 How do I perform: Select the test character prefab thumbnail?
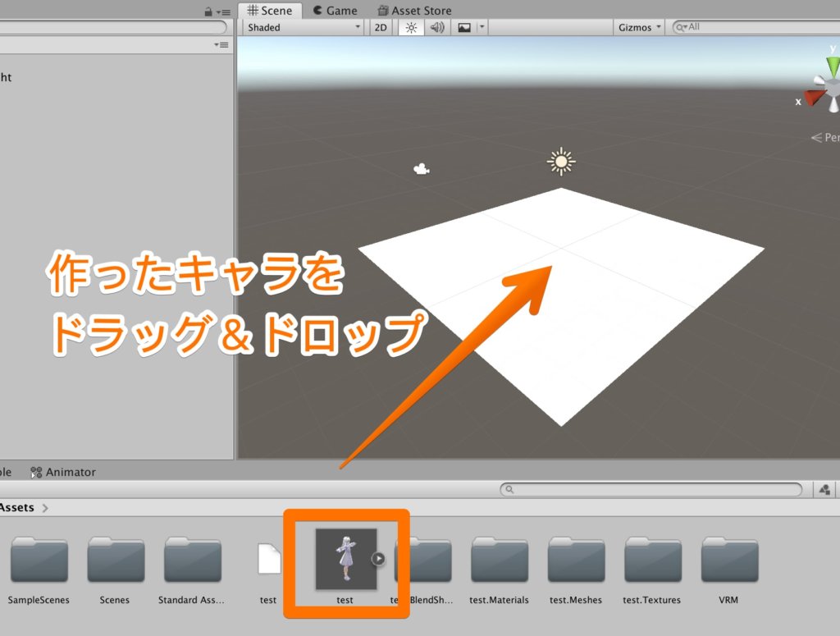345,558
